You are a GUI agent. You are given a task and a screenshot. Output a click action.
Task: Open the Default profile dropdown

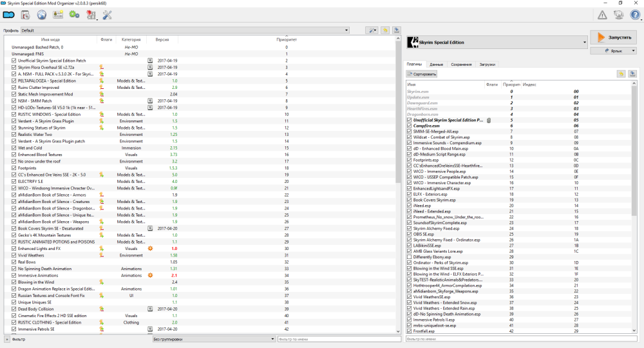click(x=185, y=30)
